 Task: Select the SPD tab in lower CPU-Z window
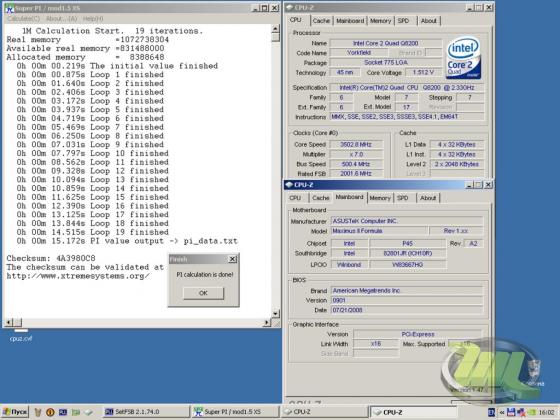(x=402, y=198)
